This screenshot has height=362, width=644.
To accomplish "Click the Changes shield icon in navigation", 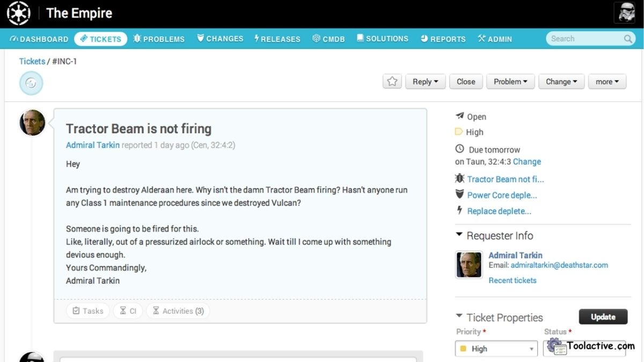I will 200,38.
